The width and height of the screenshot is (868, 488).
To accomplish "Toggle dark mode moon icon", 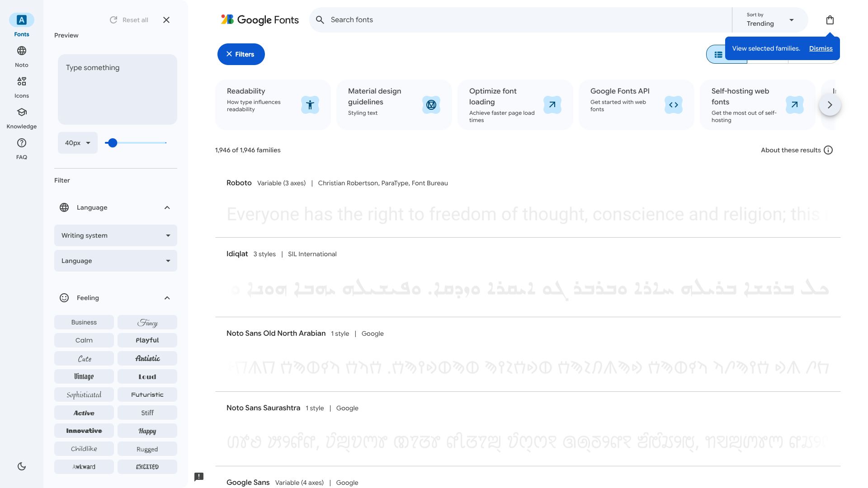I will pyautogui.click(x=22, y=466).
